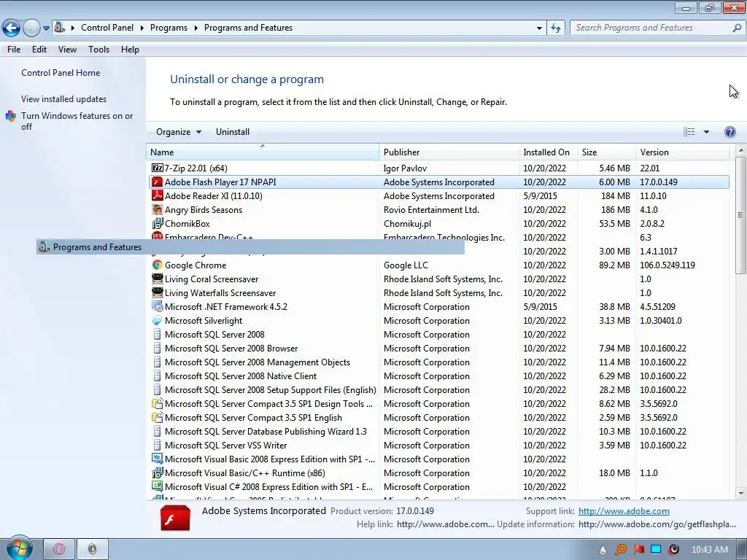The image size is (747, 560).
Task: Click the Adobe Reader XI icon
Action: pyautogui.click(x=158, y=195)
